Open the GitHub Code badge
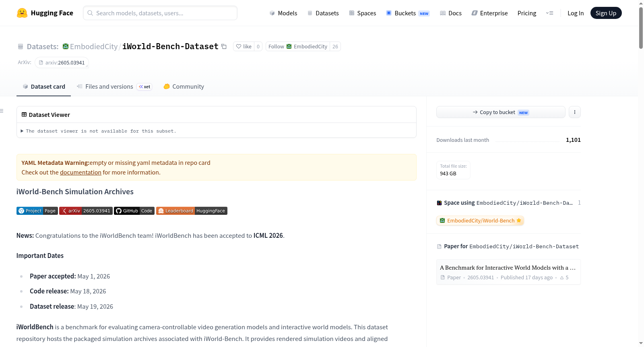This screenshot has height=347, width=644. 134,211
